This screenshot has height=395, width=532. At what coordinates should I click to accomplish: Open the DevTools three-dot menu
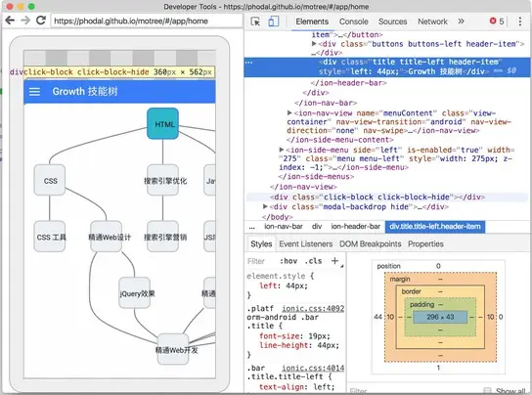(520, 22)
